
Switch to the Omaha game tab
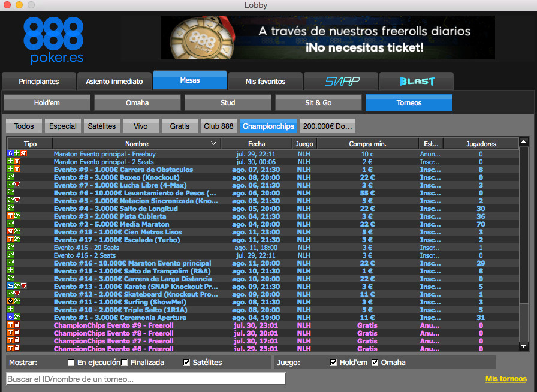point(137,103)
